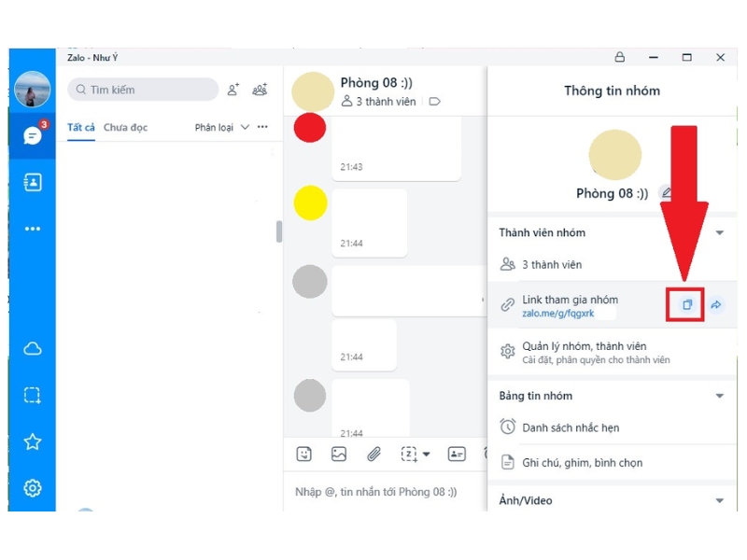Image resolution: width=747 pixels, height=560 pixels.
Task: Open the star Favorites icon in sidebar
Action: [33, 441]
